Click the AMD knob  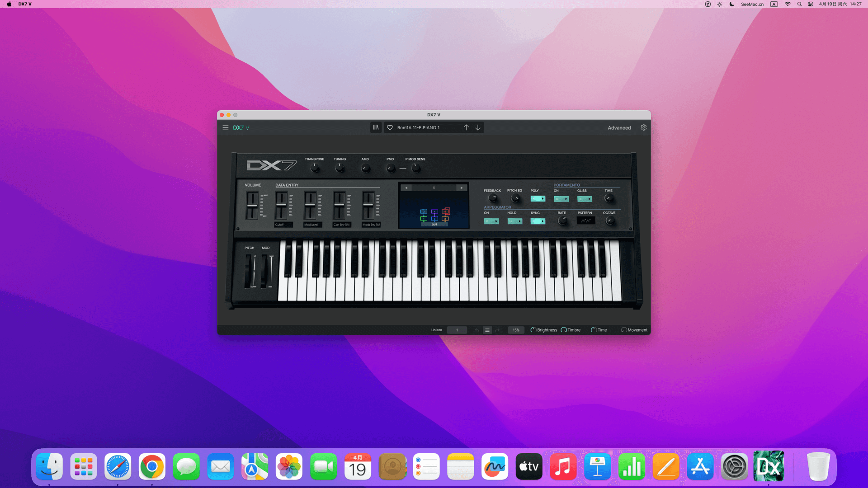(365, 168)
